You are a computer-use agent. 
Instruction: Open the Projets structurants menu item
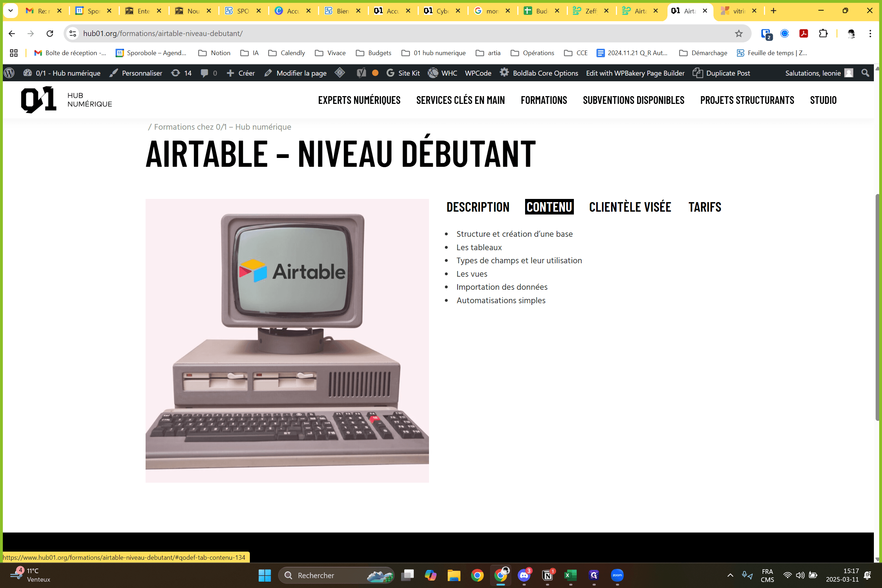coord(747,100)
